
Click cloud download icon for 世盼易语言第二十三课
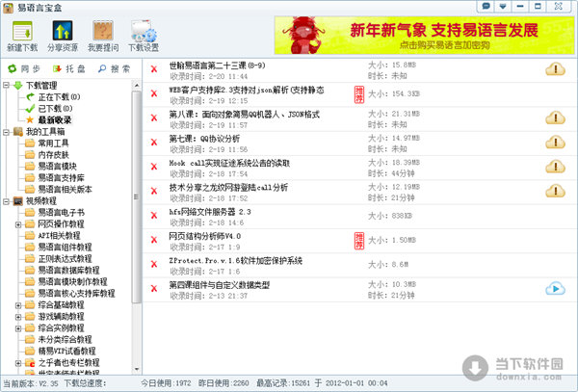[555, 69]
